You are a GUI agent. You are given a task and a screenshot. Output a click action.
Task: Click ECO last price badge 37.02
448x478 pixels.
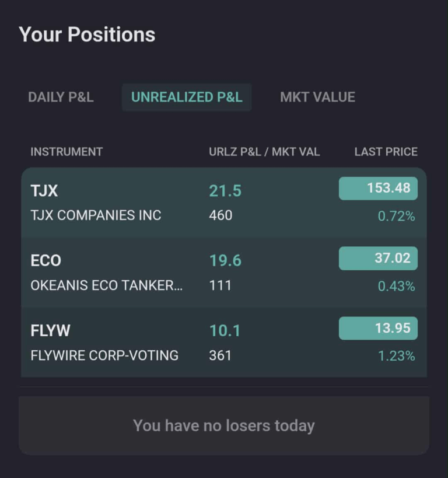click(x=378, y=259)
